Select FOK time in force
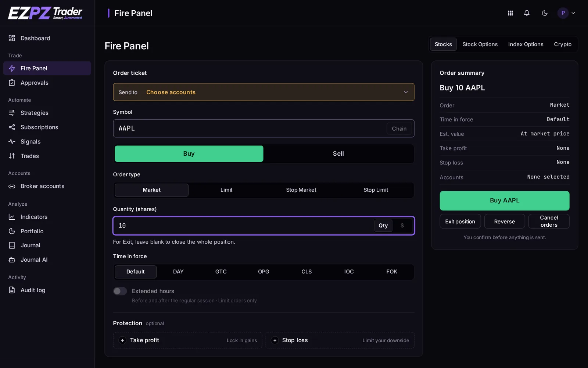Image resolution: width=588 pixels, height=368 pixels. pyautogui.click(x=391, y=272)
